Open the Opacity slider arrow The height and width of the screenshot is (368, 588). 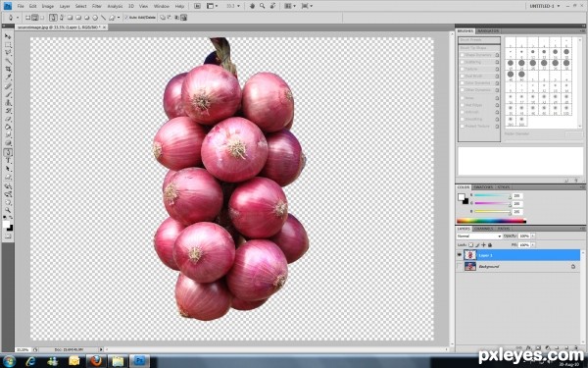[x=533, y=236]
